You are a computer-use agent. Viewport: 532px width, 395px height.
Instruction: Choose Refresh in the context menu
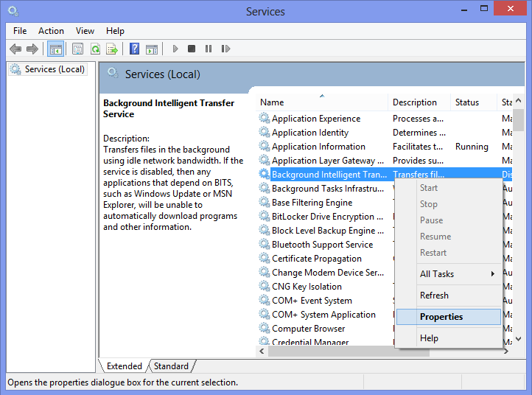[x=449, y=296]
